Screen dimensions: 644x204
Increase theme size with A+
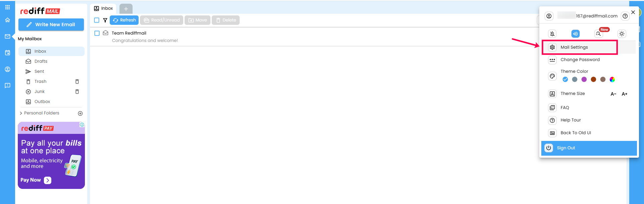(624, 94)
